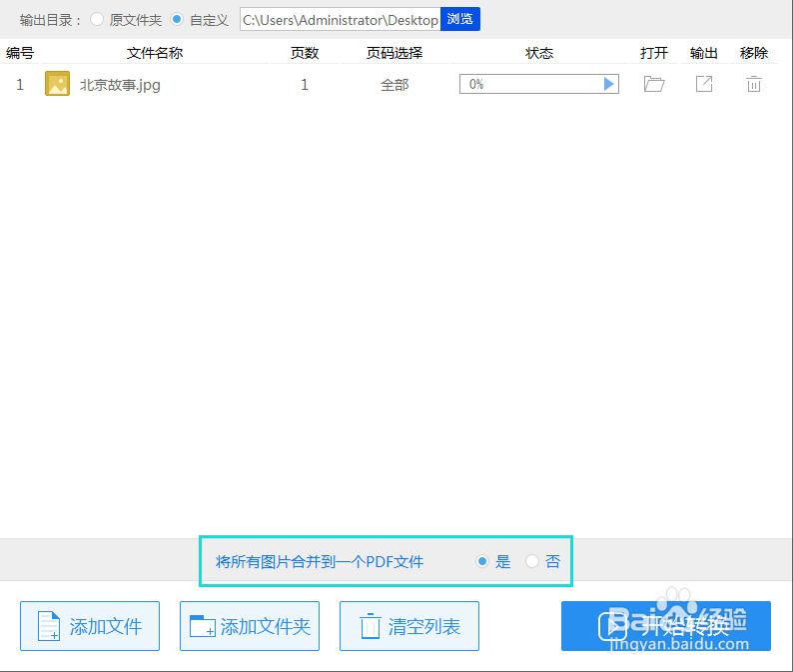
Task: Click the 全部 page selection cell
Action: coord(395,85)
